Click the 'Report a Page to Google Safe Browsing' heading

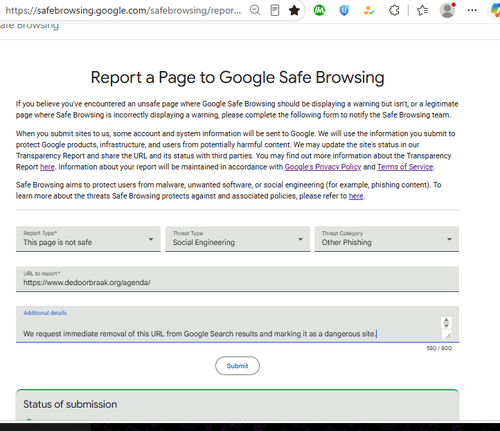click(237, 78)
